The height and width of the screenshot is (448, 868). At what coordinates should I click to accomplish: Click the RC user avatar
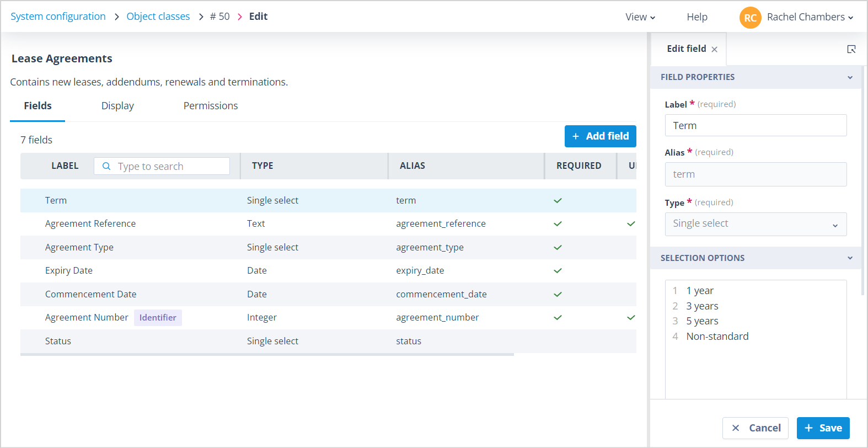point(750,17)
